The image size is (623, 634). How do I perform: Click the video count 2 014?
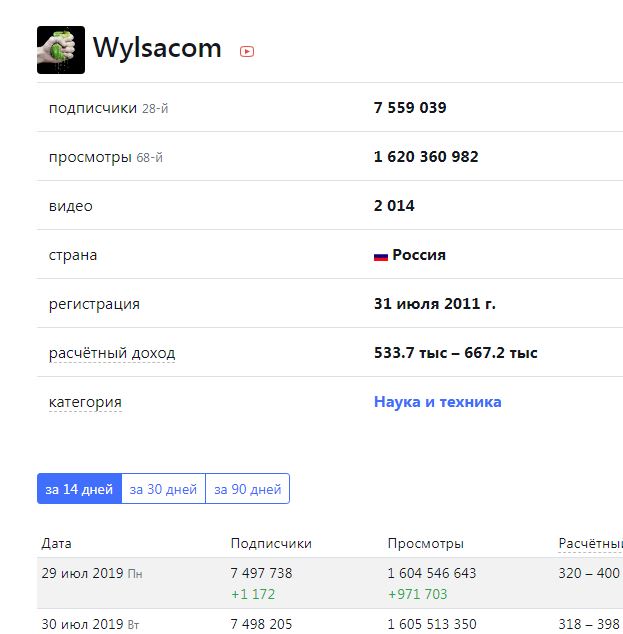coord(394,205)
